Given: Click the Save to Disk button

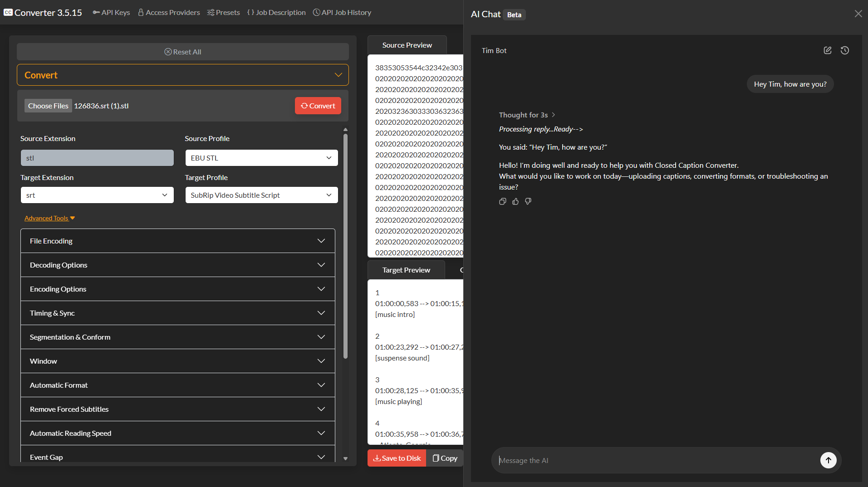Looking at the screenshot, I should click(x=397, y=458).
